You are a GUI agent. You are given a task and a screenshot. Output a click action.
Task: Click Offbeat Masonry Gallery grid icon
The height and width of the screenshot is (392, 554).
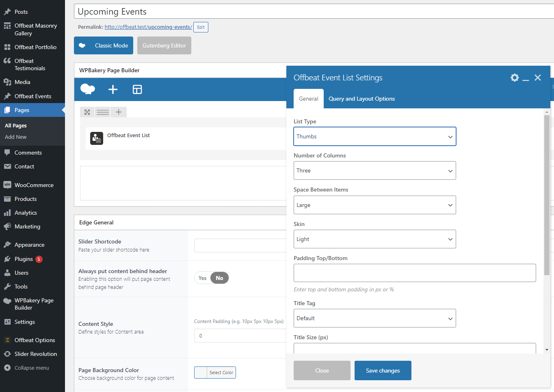tap(7, 26)
